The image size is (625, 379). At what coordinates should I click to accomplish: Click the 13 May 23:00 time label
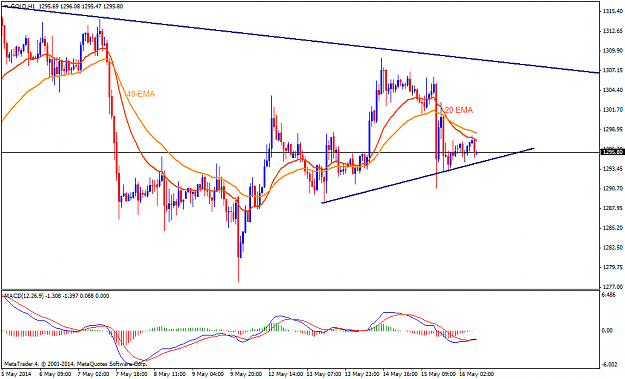coord(361,374)
